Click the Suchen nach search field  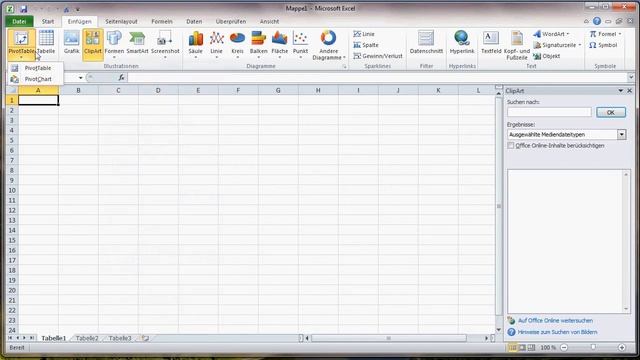(x=549, y=112)
